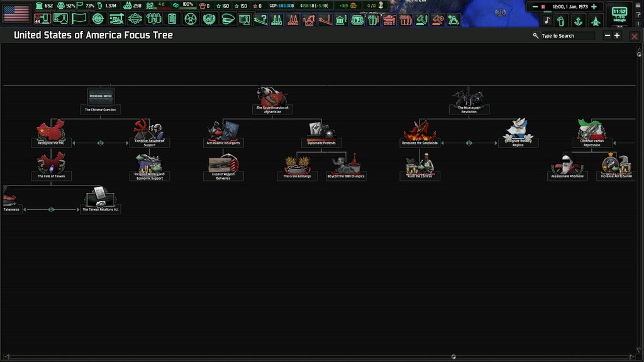
Task: Open the logistics clipboard icon
Action: (172, 19)
